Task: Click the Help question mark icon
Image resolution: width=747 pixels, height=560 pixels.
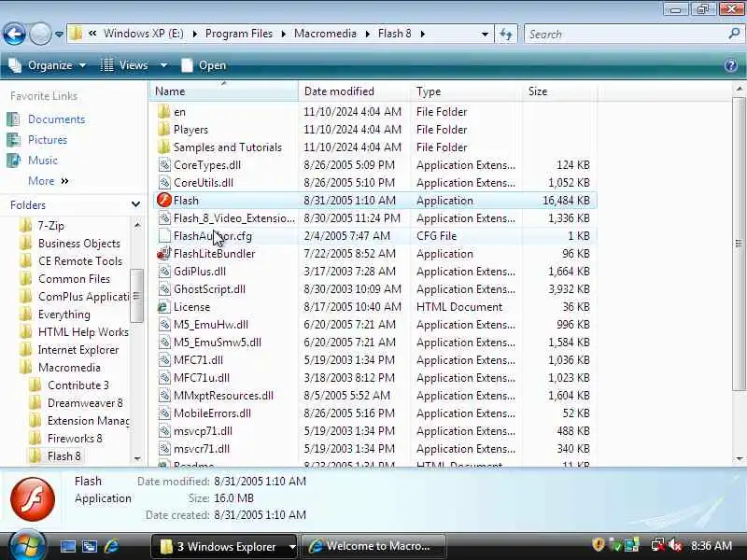Action: pos(730,65)
